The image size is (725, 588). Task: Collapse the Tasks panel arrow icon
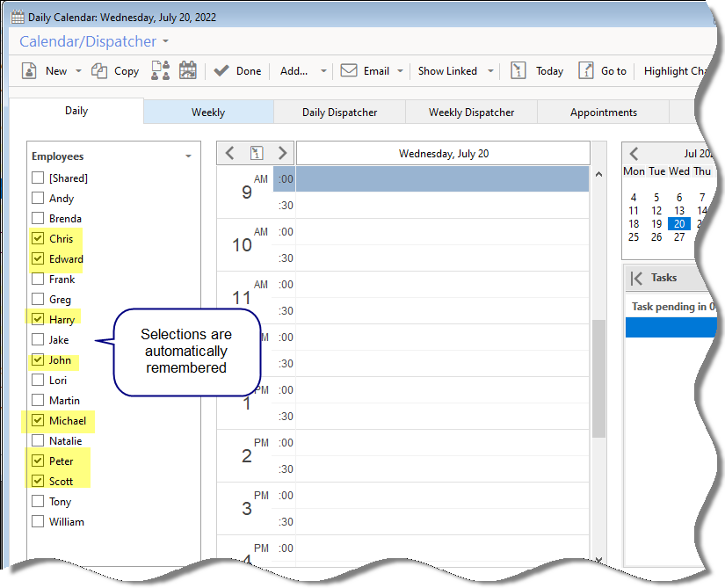coord(636,278)
